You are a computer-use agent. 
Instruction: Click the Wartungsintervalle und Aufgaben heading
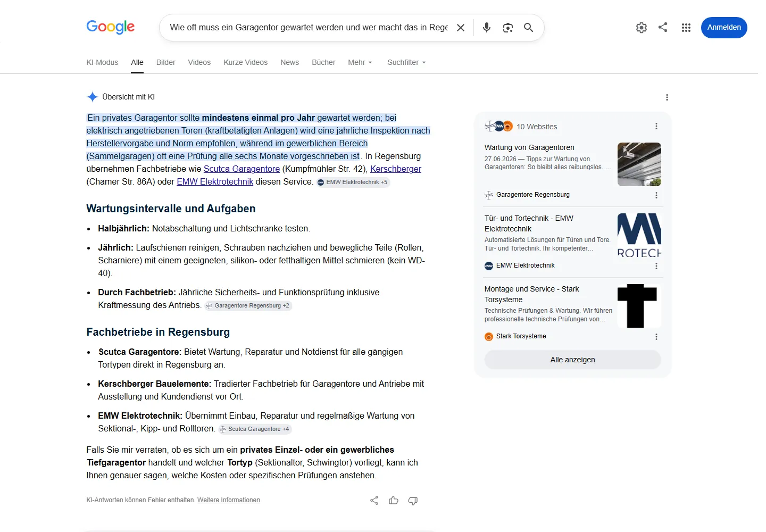point(171,209)
